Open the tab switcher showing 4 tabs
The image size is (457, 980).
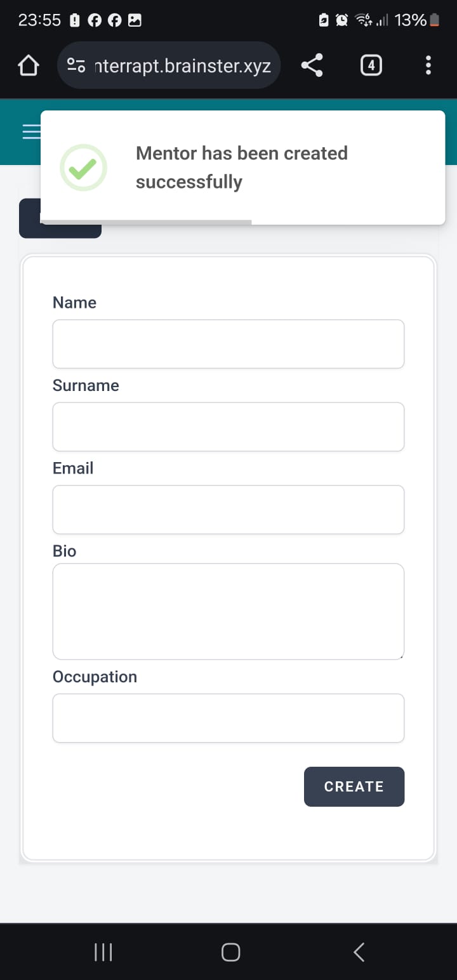371,65
